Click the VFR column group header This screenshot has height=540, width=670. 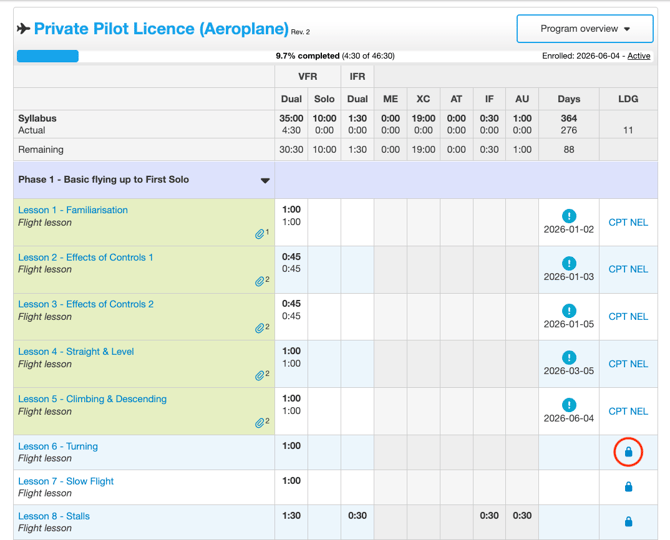308,76
